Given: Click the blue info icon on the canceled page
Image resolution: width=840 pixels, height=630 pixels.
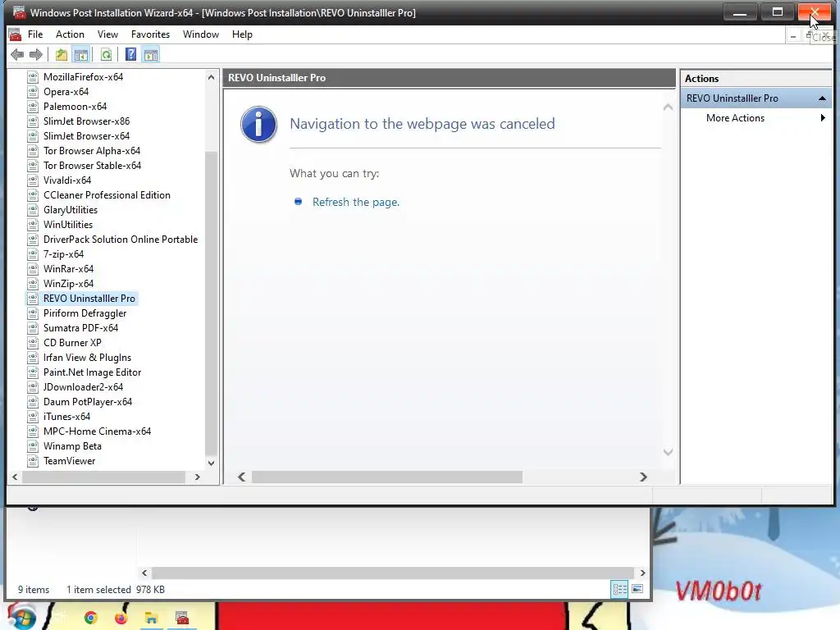Looking at the screenshot, I should point(258,125).
